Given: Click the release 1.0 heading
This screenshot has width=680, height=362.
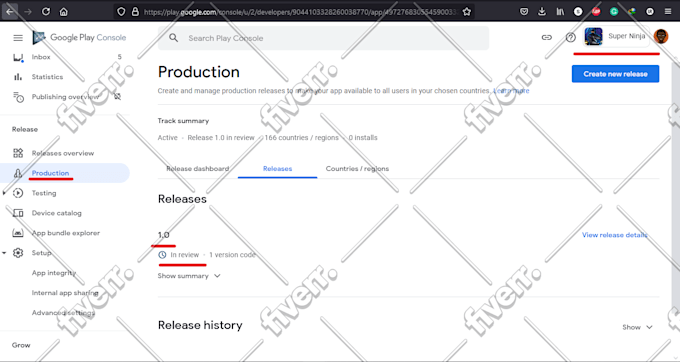Looking at the screenshot, I should (x=163, y=235).
